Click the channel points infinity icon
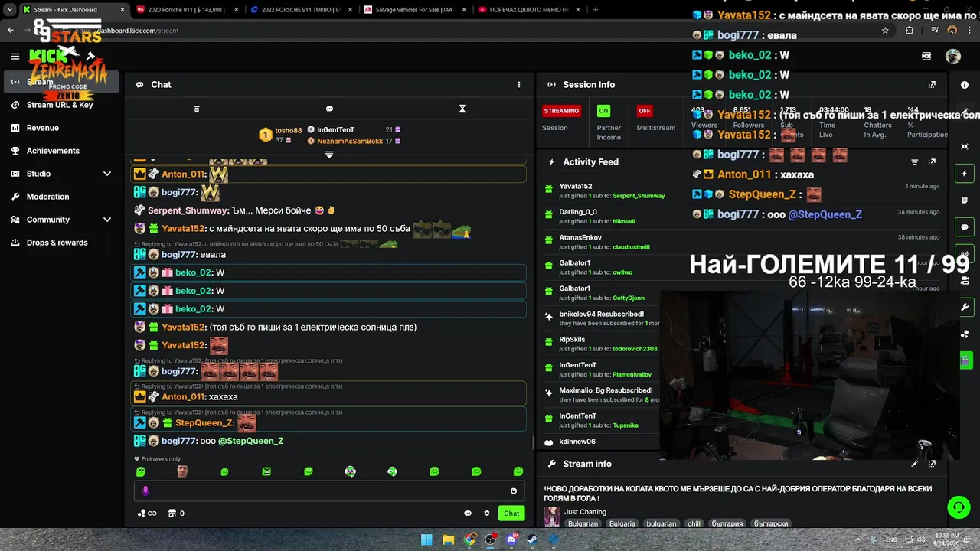The width and height of the screenshot is (980, 551). (x=147, y=514)
